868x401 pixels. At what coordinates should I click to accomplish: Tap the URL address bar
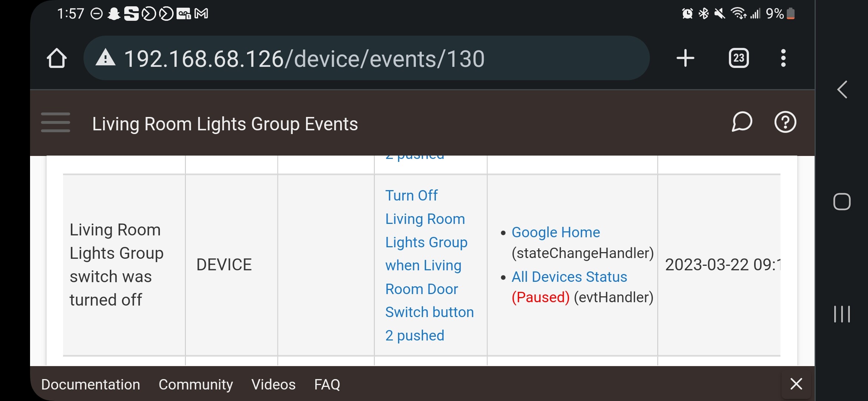tap(366, 58)
